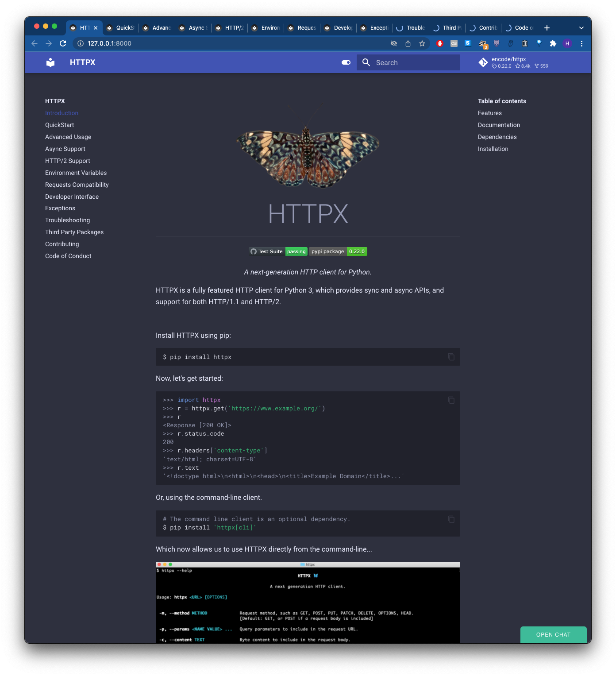Open the red stop-hand adblock extension
The width and height of the screenshot is (616, 676).
[x=440, y=43]
